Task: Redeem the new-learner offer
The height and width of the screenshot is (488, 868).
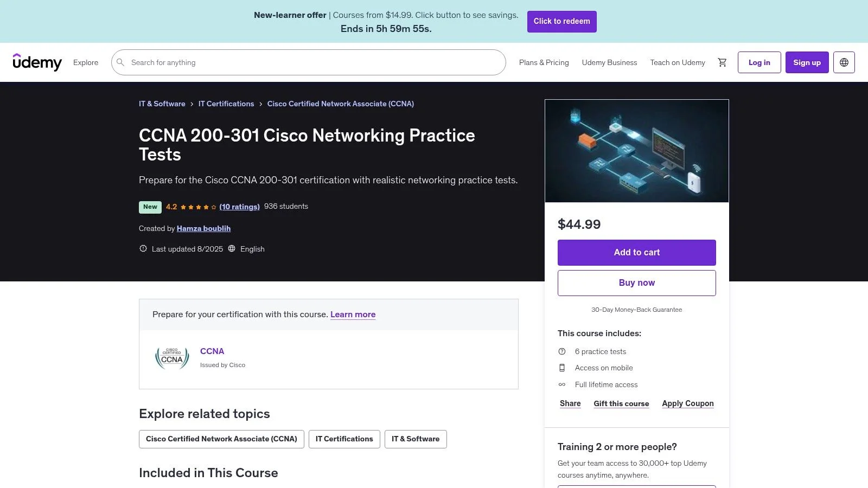Action: (x=561, y=22)
